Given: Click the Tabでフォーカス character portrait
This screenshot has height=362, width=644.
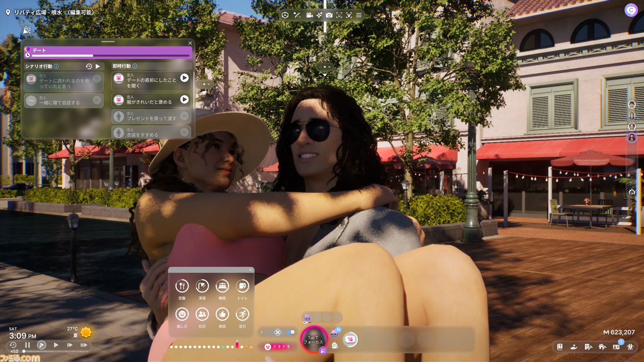Looking at the screenshot, I should click(314, 339).
